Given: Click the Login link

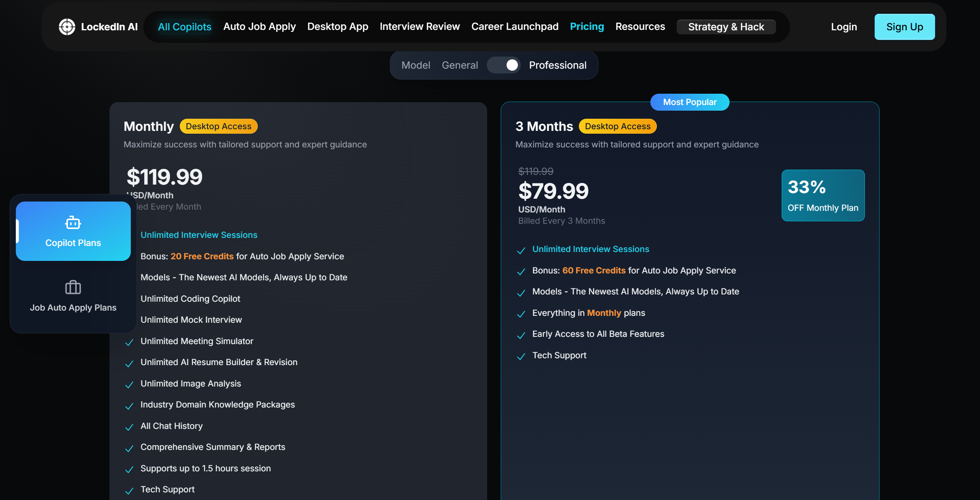Looking at the screenshot, I should pyautogui.click(x=844, y=27).
